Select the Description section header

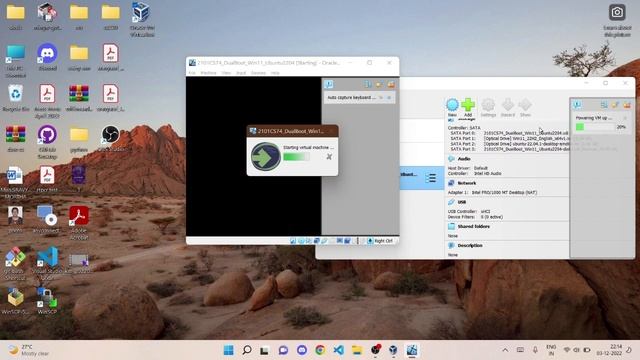pyautogui.click(x=470, y=246)
